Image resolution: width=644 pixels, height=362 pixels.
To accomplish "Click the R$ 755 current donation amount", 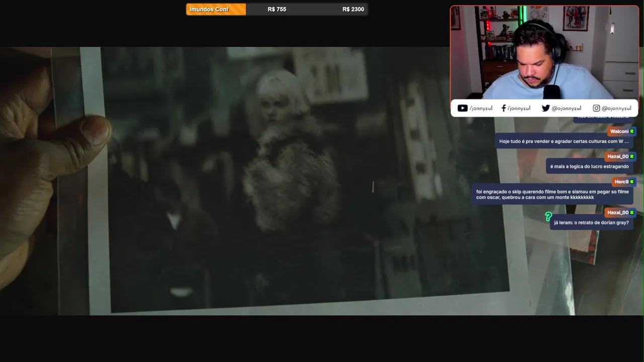I will (x=277, y=9).
